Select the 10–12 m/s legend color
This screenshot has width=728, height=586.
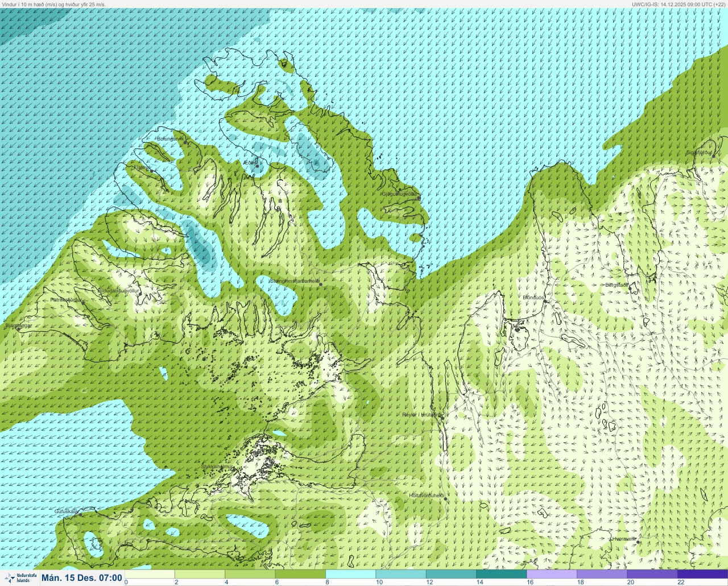coord(401,574)
